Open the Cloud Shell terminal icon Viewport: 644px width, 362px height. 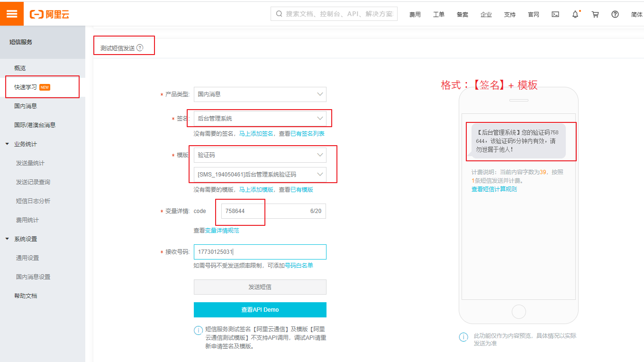(x=555, y=14)
